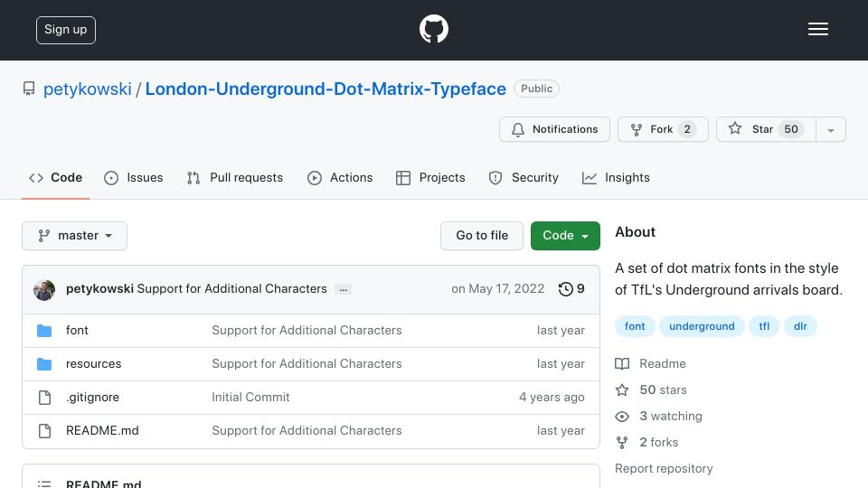
Task: Click the Go to file button
Action: click(482, 236)
